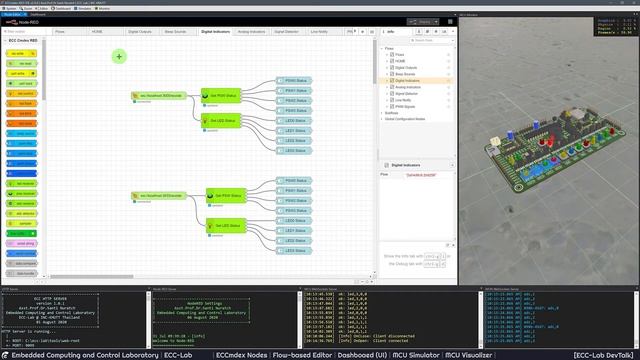The image size is (640, 360).
Task: Expand the Digital Outputs flow in tree
Action: point(387,68)
